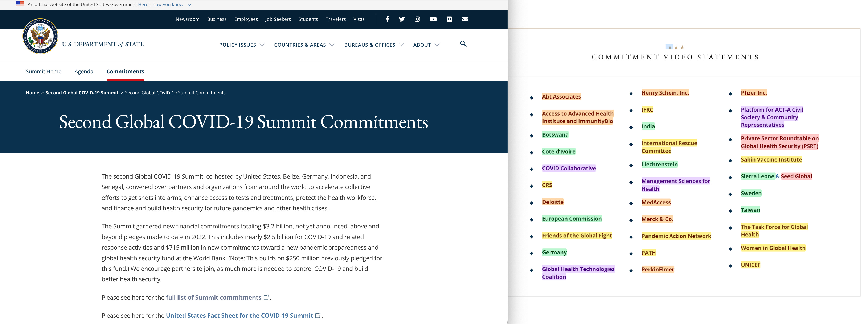868x324 pixels.
Task: Go to the Newsroom menu item
Action: (187, 19)
